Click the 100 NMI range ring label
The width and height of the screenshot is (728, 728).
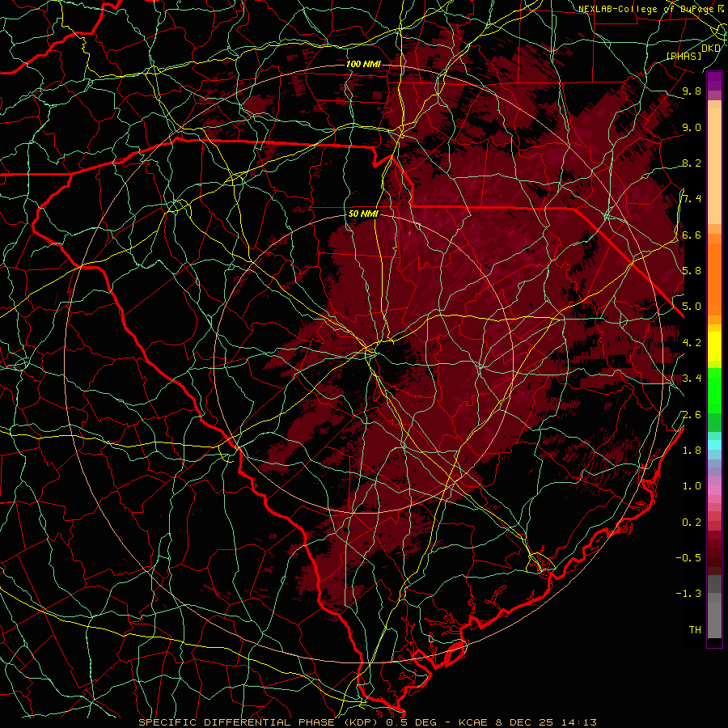pyautogui.click(x=363, y=64)
